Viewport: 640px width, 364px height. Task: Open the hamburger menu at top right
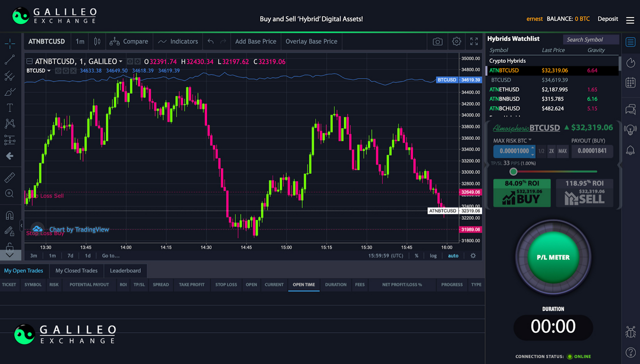(x=630, y=20)
